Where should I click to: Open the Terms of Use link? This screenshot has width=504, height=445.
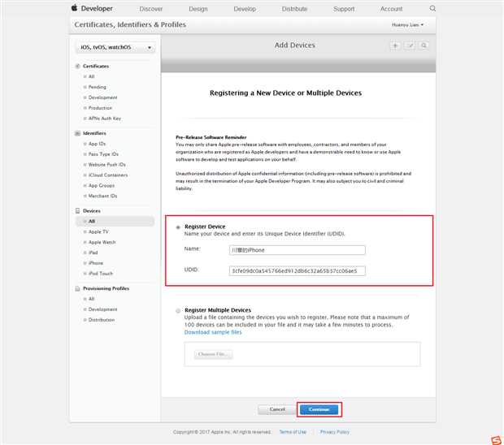point(293,432)
